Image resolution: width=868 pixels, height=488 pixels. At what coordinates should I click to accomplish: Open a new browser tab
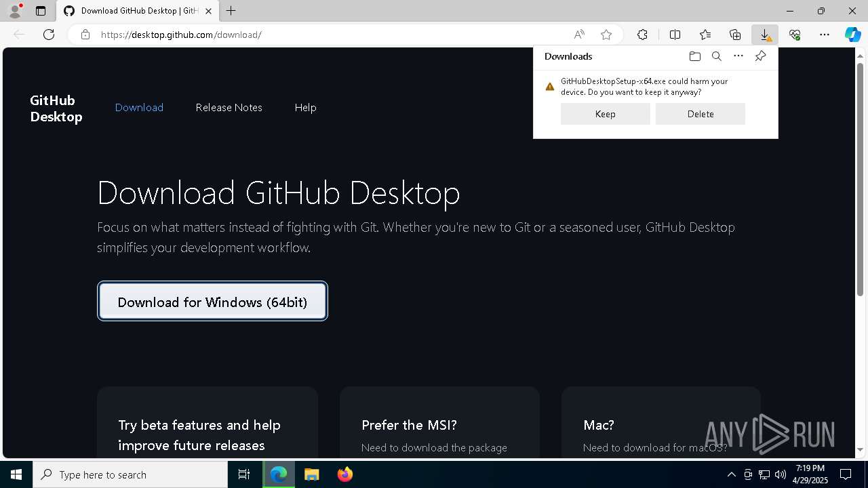(231, 11)
